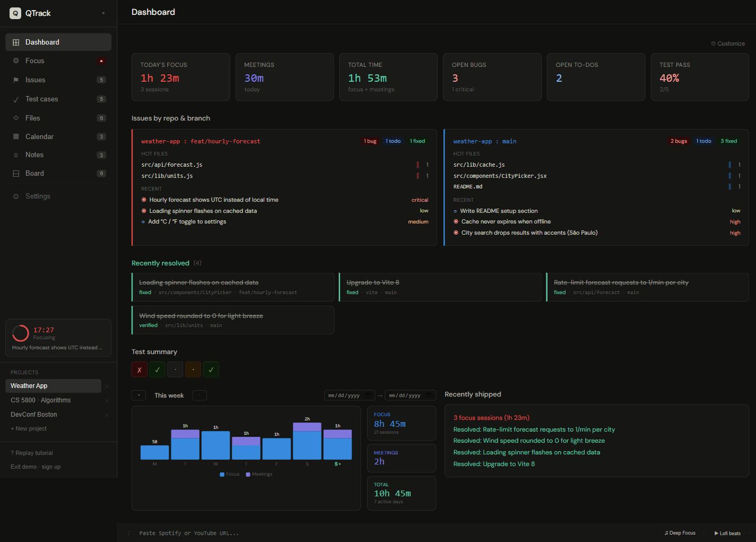Screen dimensions: 756x542
Task: Click the QTrack logo icon
Action: click(x=15, y=13)
